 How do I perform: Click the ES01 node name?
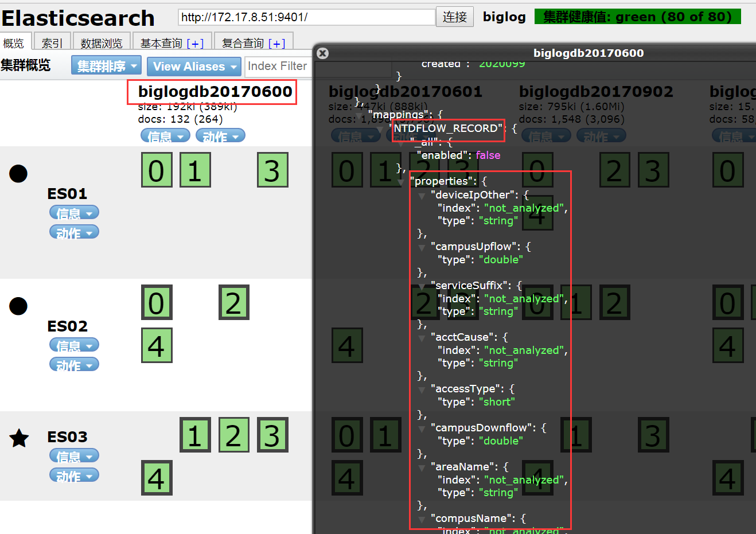[68, 194]
